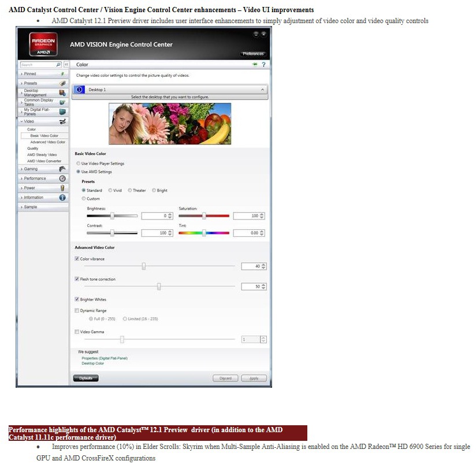Choose the Bright preset

tap(154, 191)
